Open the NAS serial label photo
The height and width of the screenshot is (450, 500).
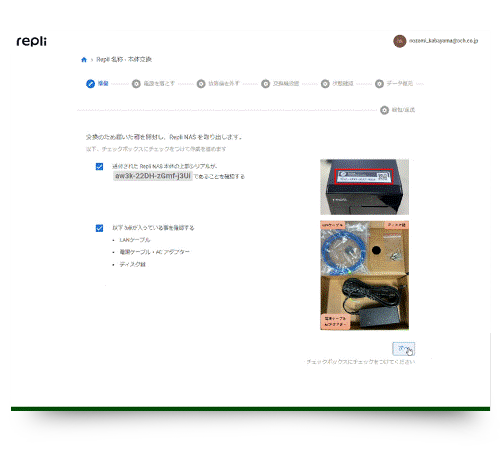(364, 187)
